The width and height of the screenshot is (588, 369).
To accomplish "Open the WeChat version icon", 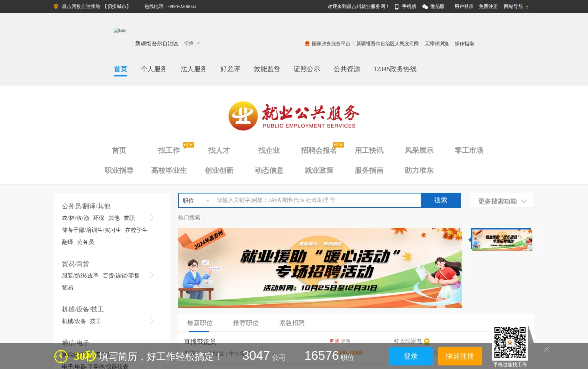I will (425, 6).
